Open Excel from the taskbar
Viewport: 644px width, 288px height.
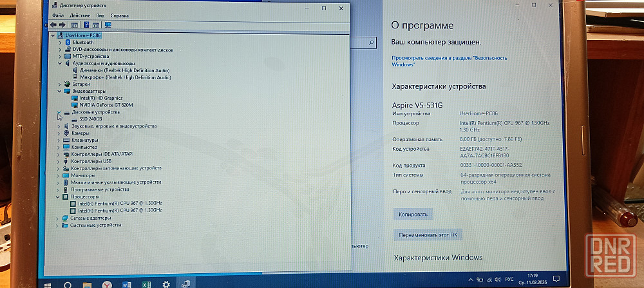tap(146, 283)
